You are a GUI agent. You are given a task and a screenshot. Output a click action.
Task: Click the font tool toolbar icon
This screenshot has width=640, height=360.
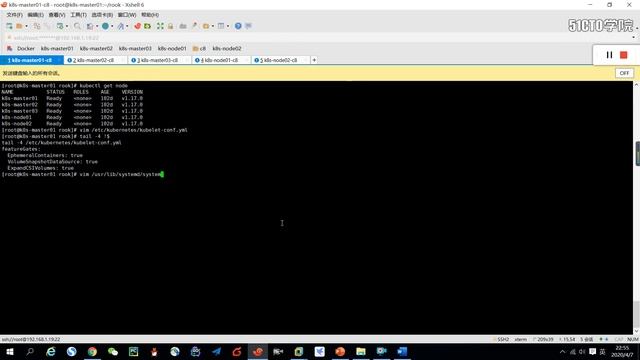pos(121,26)
